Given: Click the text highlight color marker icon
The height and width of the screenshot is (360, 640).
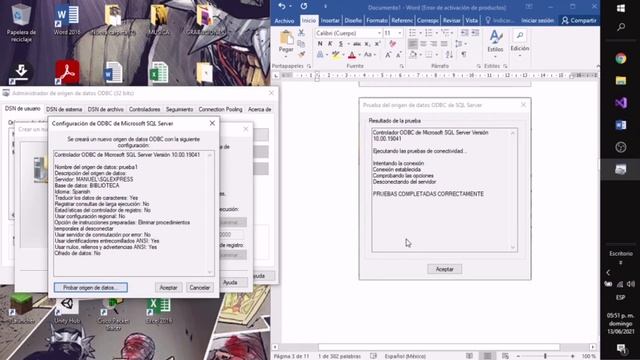Looking at the screenshot, I should (x=336, y=54).
